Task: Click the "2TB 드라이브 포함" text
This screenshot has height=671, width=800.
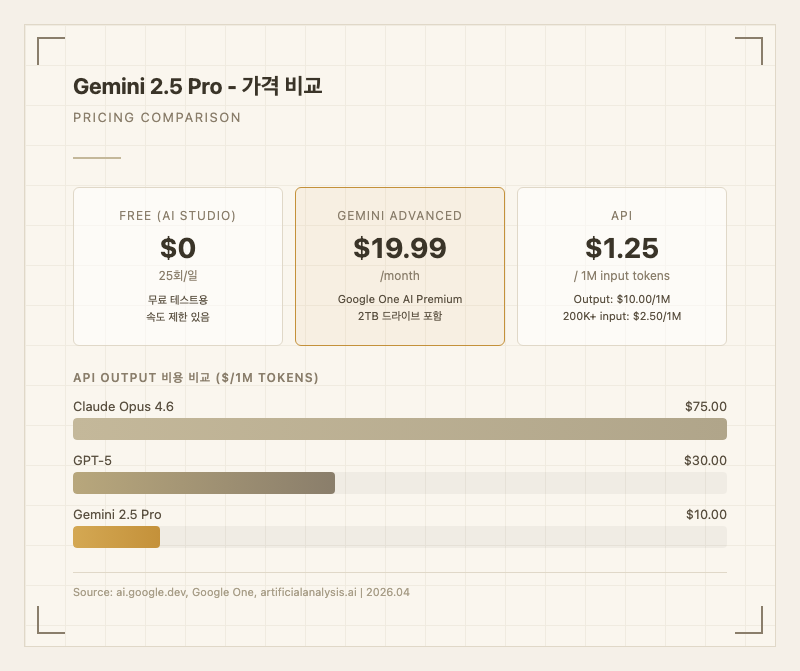Action: [400, 316]
